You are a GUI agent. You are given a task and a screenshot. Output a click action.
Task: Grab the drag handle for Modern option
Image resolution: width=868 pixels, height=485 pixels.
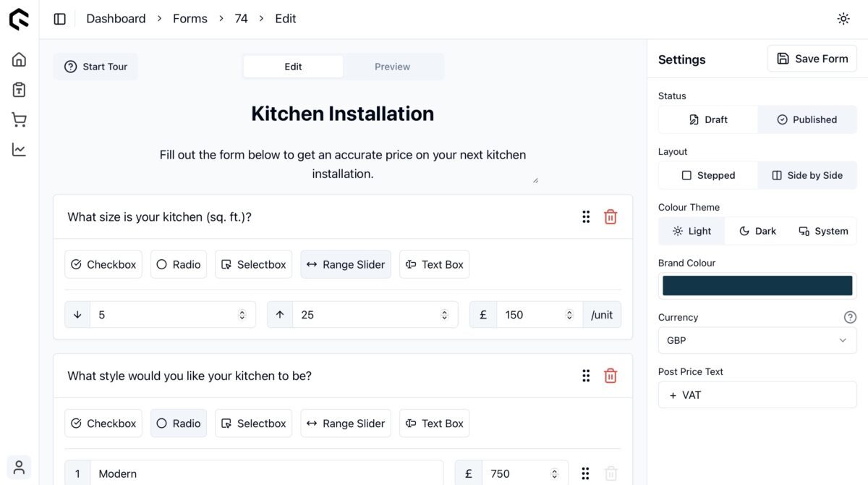pos(586,473)
